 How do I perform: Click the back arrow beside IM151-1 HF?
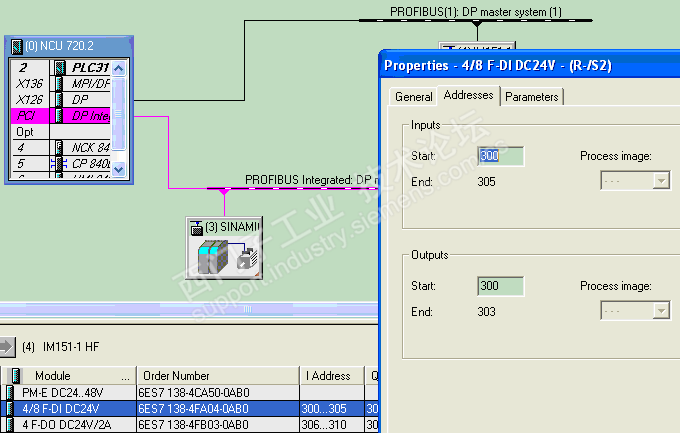(x=7, y=347)
